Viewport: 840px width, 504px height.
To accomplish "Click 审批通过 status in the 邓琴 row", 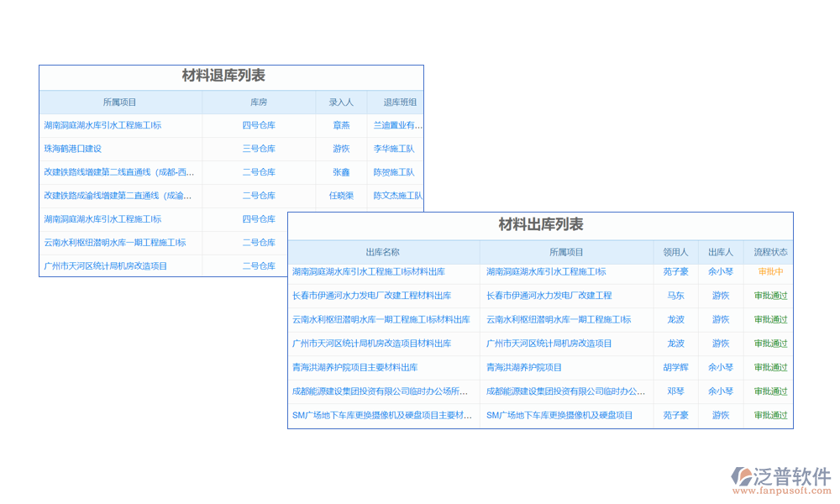I will [x=770, y=391].
